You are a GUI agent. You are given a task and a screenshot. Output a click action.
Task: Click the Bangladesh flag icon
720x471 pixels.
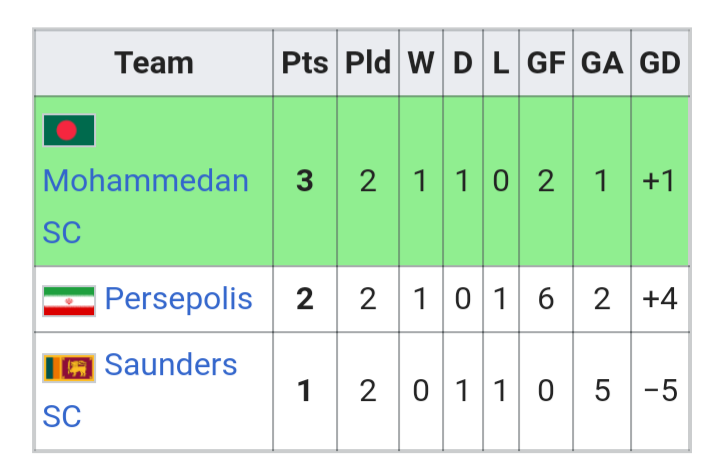coord(69,130)
